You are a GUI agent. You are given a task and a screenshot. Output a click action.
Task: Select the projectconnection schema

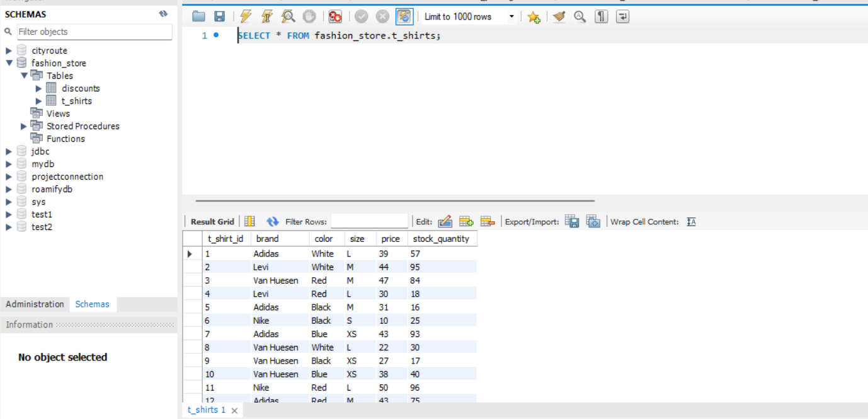pos(67,176)
